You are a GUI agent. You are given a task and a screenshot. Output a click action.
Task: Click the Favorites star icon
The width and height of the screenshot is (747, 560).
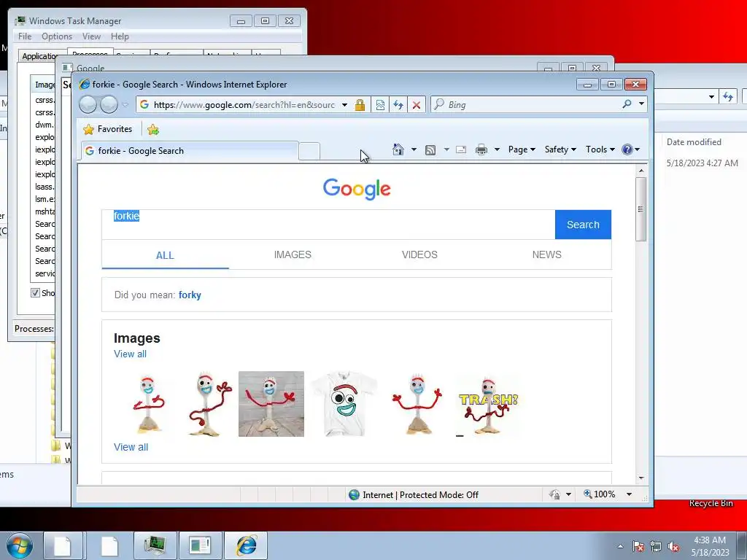[88, 130]
